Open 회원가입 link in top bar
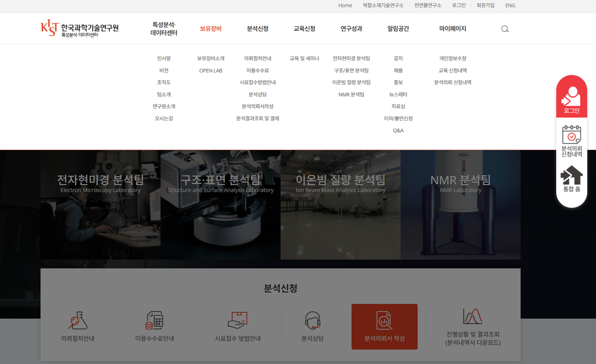The image size is (596, 364). click(485, 5)
